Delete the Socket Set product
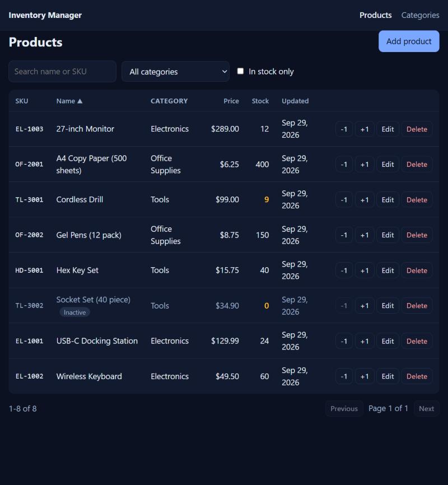Screen dimensions: 448x485 coord(417,306)
